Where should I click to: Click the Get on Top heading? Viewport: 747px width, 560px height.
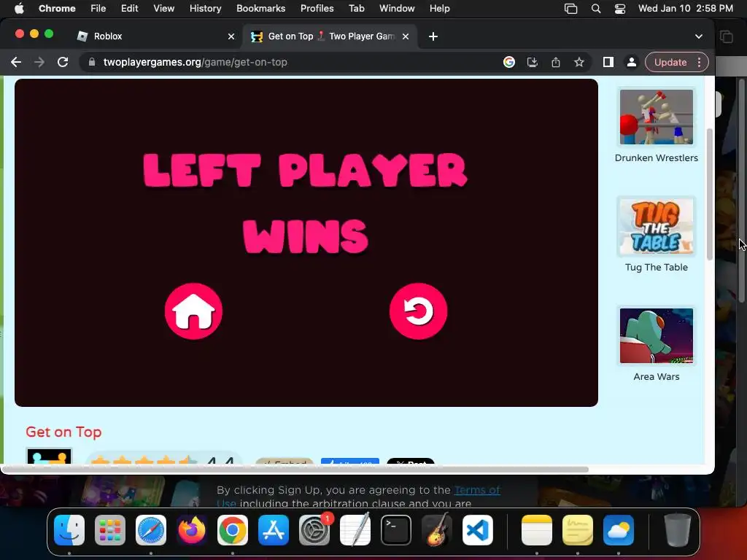pos(63,432)
